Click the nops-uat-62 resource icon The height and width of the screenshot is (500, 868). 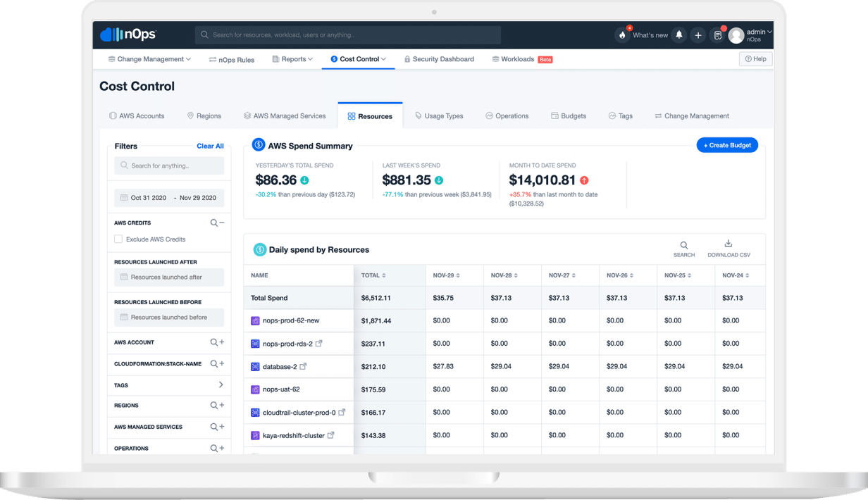tap(256, 389)
